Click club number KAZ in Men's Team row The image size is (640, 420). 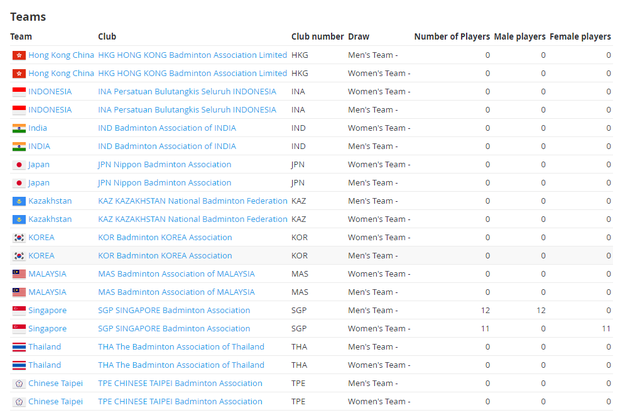299,201
